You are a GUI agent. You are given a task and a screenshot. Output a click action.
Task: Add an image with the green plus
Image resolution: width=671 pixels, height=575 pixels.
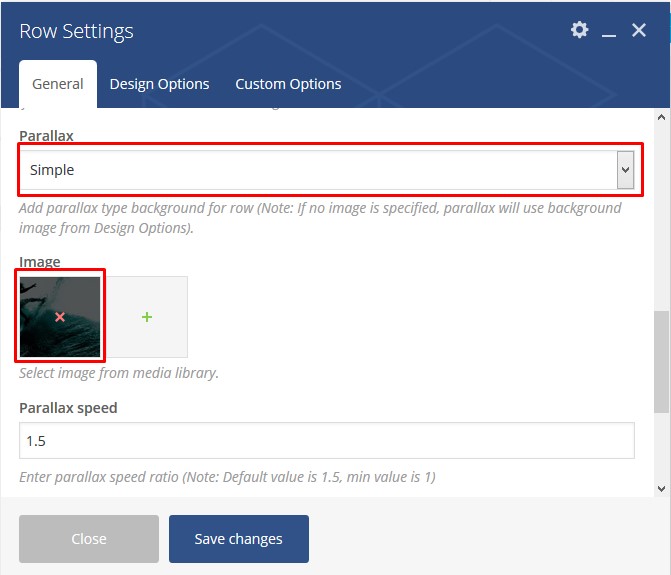147,317
